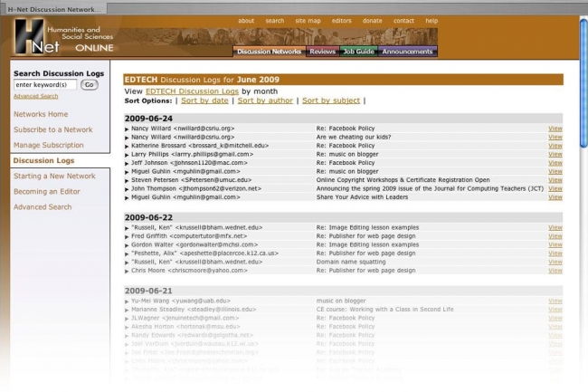
Task: View first Russell, Ken Image Editing lesson message
Action: pyautogui.click(x=555, y=227)
